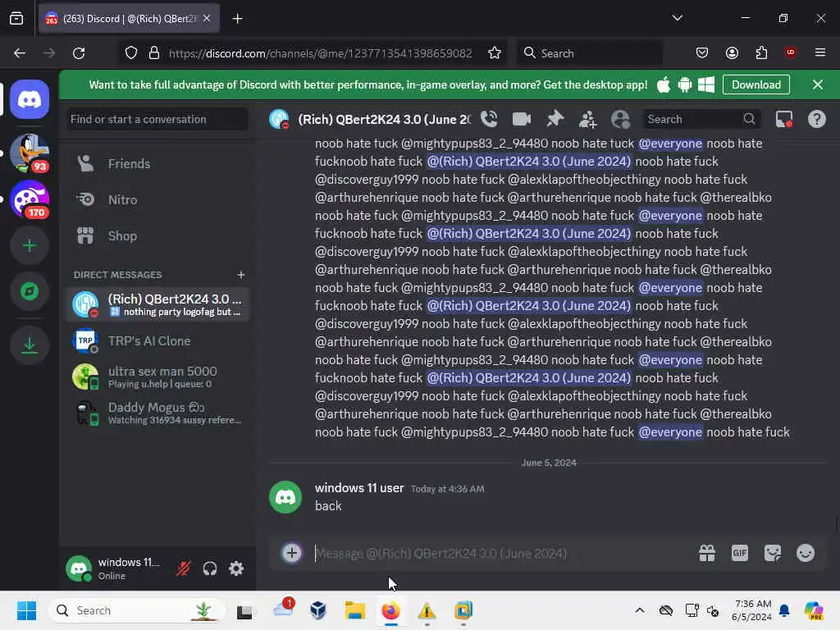Show hidden system tray icons
840x630 pixels.
click(640, 610)
